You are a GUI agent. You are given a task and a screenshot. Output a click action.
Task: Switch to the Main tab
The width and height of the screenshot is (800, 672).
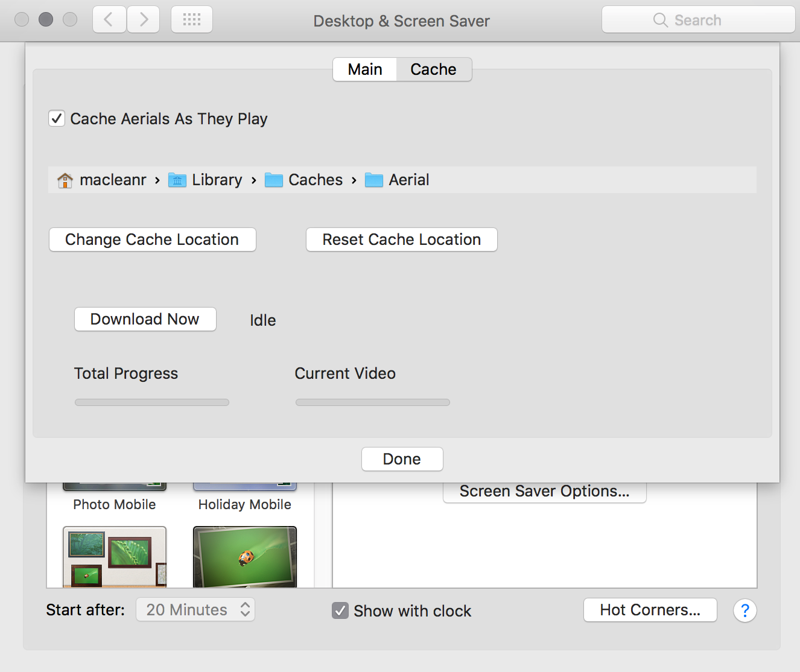click(x=364, y=69)
